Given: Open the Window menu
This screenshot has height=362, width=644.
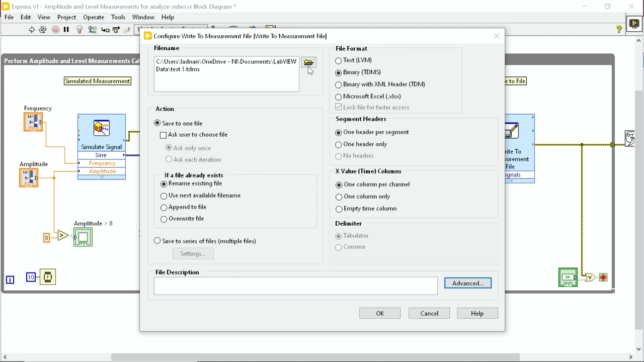Looking at the screenshot, I should (143, 17).
